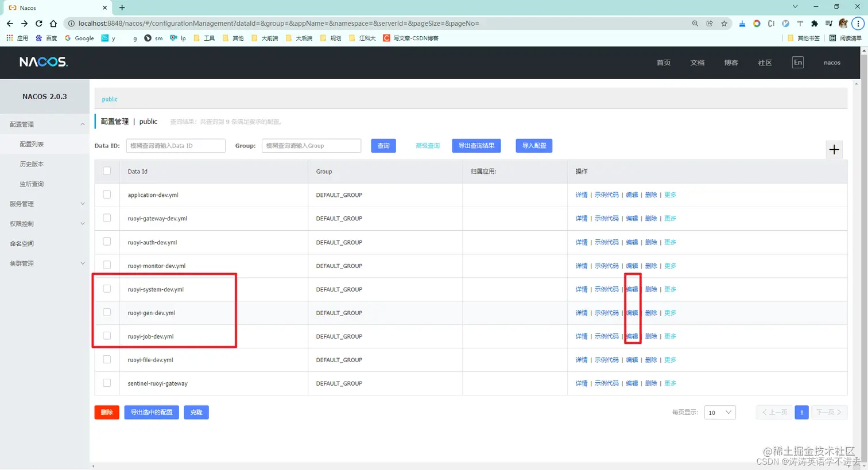Open 更多 options for application-dev.yml
This screenshot has height=470, width=868.
pyautogui.click(x=670, y=195)
